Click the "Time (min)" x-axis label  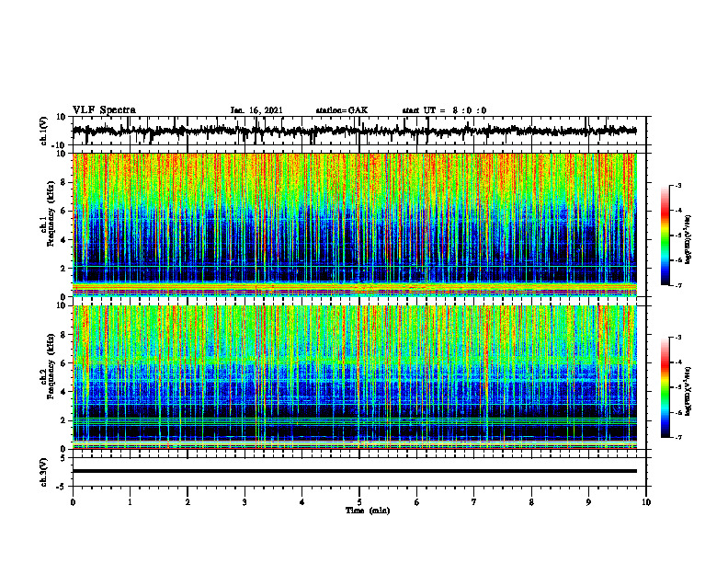coord(368,511)
